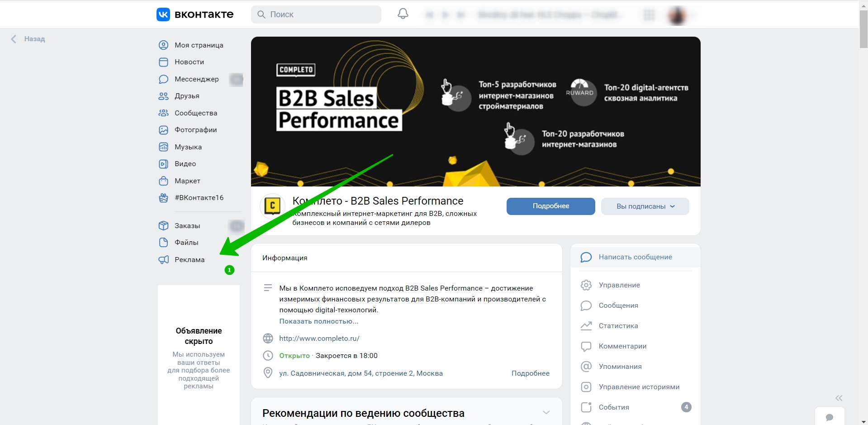Click Подробнее next to the address
Screen dimensions: 868x425
pyautogui.click(x=531, y=373)
